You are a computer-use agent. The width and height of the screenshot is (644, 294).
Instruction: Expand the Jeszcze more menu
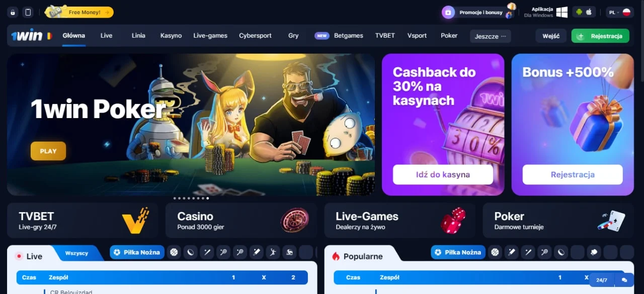coord(491,36)
